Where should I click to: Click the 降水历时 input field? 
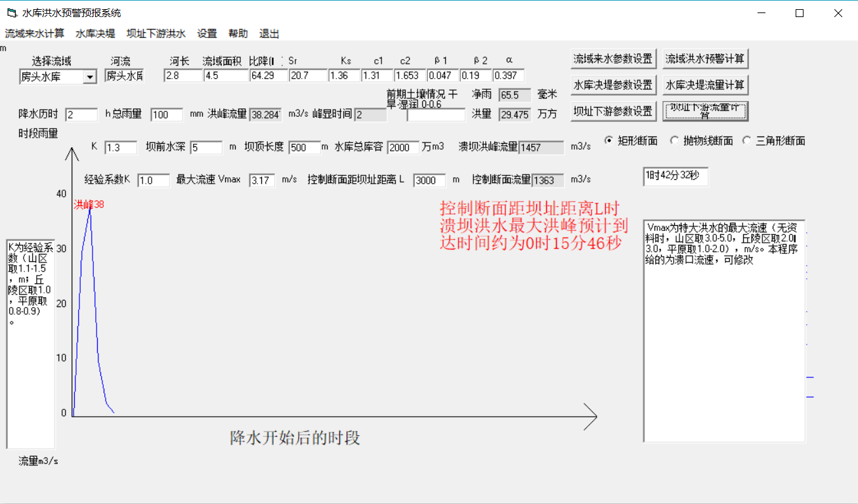coord(81,115)
